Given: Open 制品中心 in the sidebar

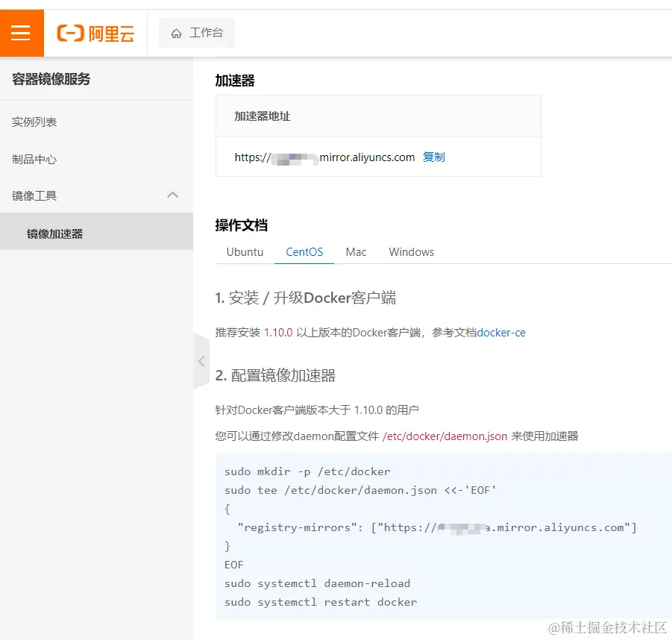Looking at the screenshot, I should (34, 160).
